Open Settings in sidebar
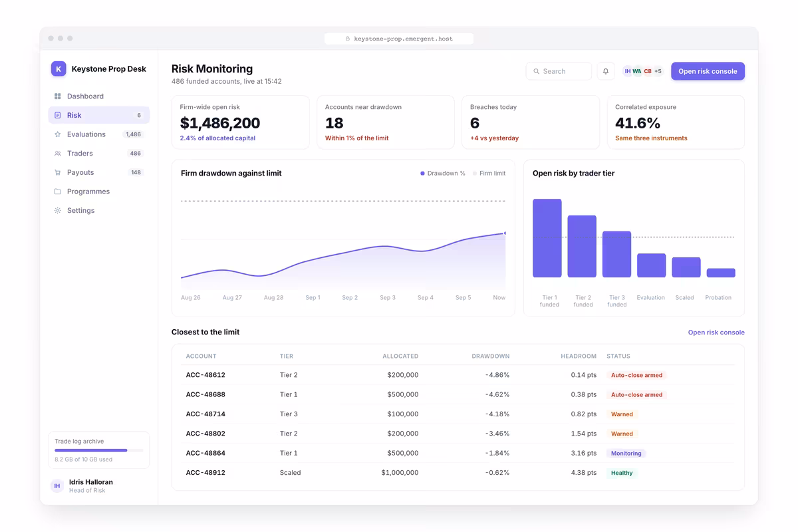The width and height of the screenshot is (798, 532). (x=99, y=210)
